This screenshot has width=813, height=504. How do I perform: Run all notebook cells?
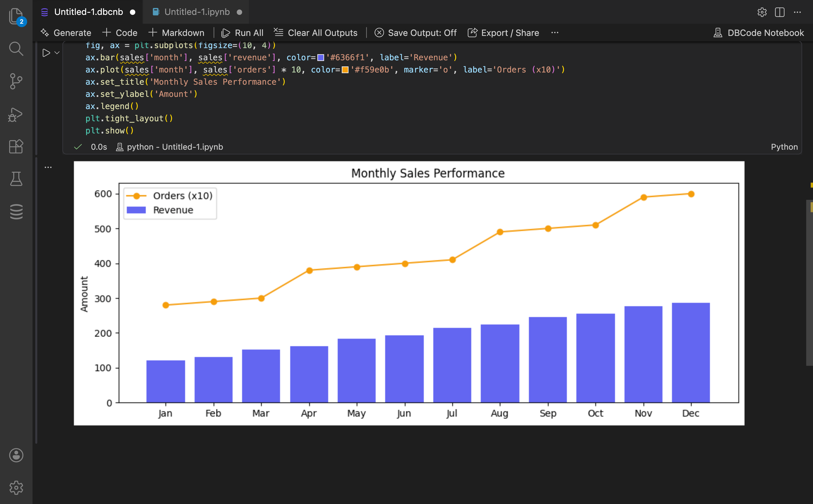242,32
